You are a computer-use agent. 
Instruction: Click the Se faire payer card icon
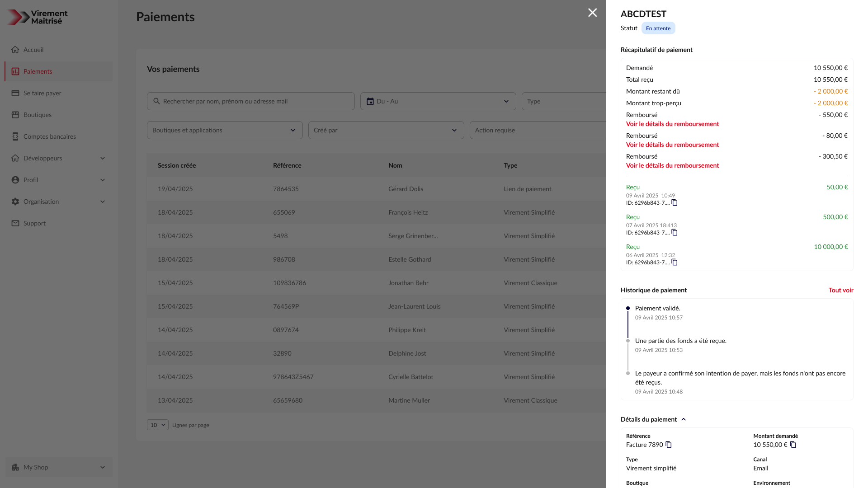[x=16, y=93]
